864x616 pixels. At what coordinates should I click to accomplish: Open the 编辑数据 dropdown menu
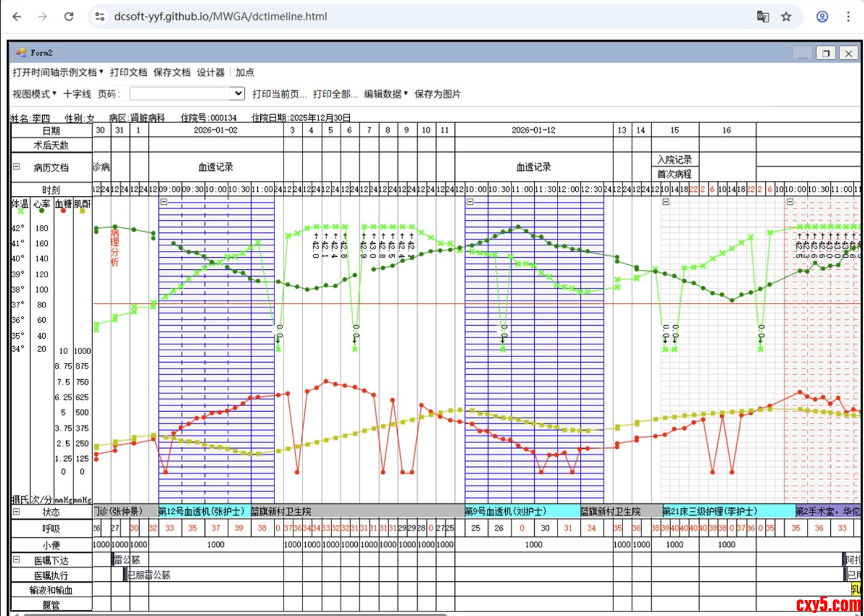386,94
